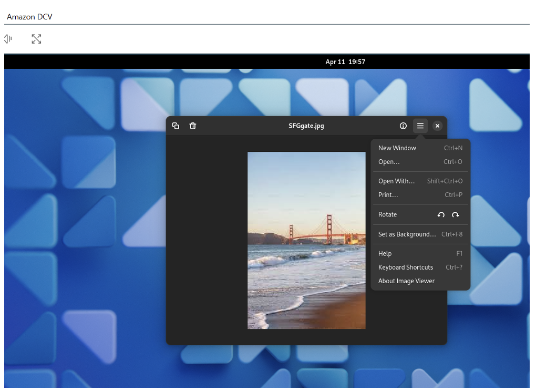Click the trash delete icon
The width and height of the screenshot is (536, 392).
pos(193,126)
